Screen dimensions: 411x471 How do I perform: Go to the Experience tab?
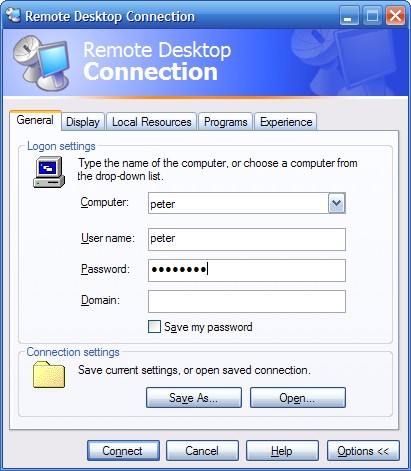286,122
